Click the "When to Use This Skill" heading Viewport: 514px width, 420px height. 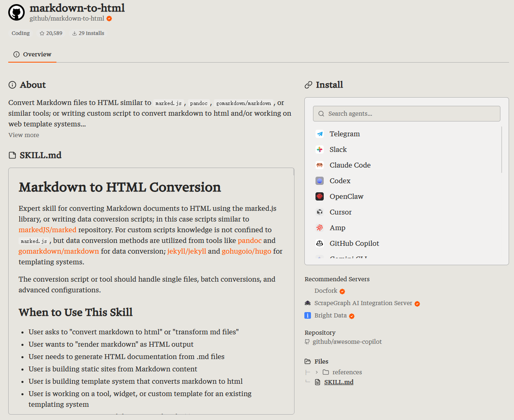point(75,313)
